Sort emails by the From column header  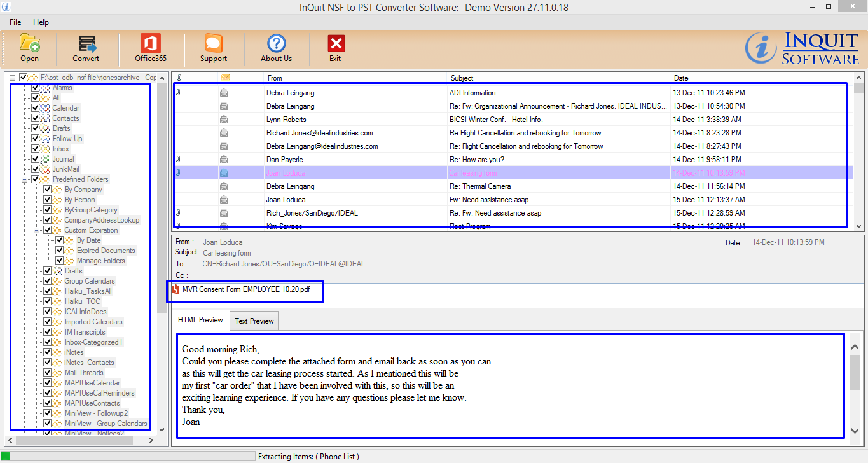click(x=275, y=78)
